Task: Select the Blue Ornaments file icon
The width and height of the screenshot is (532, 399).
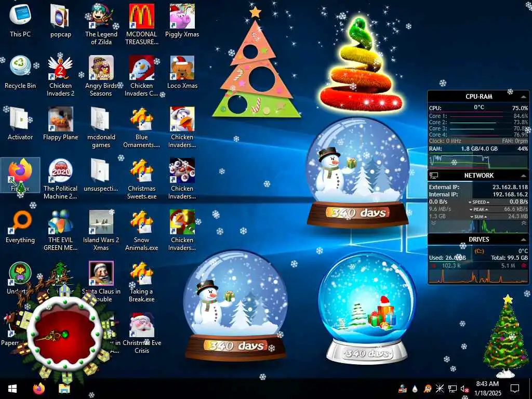Action: [x=141, y=128]
